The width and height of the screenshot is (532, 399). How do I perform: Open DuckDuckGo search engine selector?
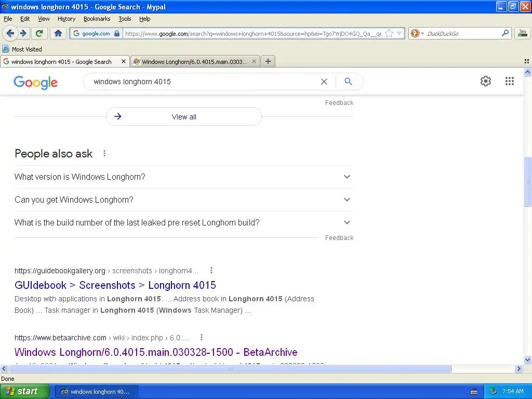[x=417, y=33]
